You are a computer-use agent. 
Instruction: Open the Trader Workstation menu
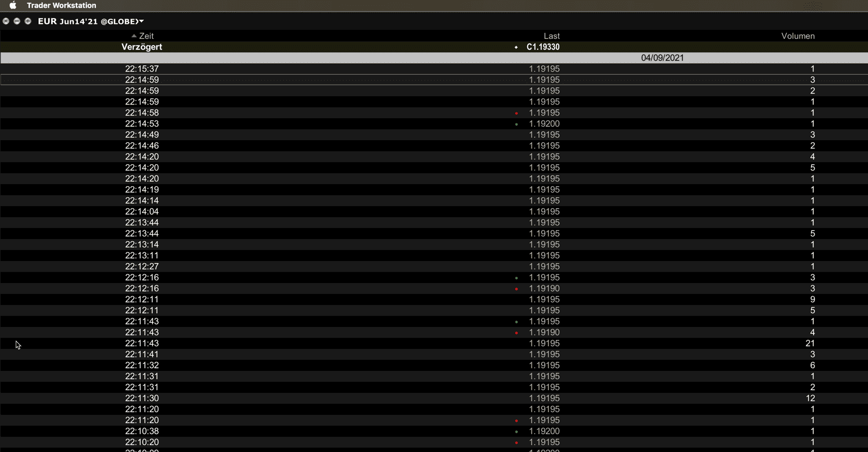pos(61,5)
